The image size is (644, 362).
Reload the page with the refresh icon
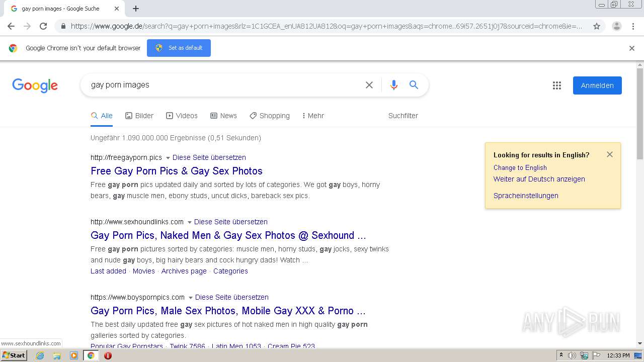43,26
